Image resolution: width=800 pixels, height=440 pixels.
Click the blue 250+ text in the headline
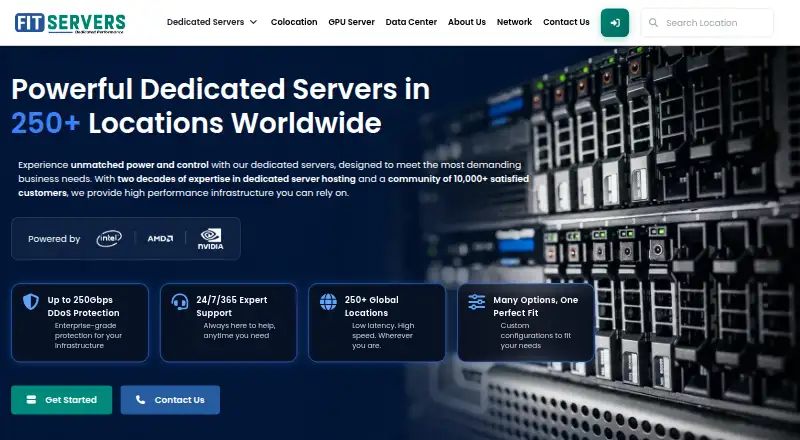[x=45, y=123]
